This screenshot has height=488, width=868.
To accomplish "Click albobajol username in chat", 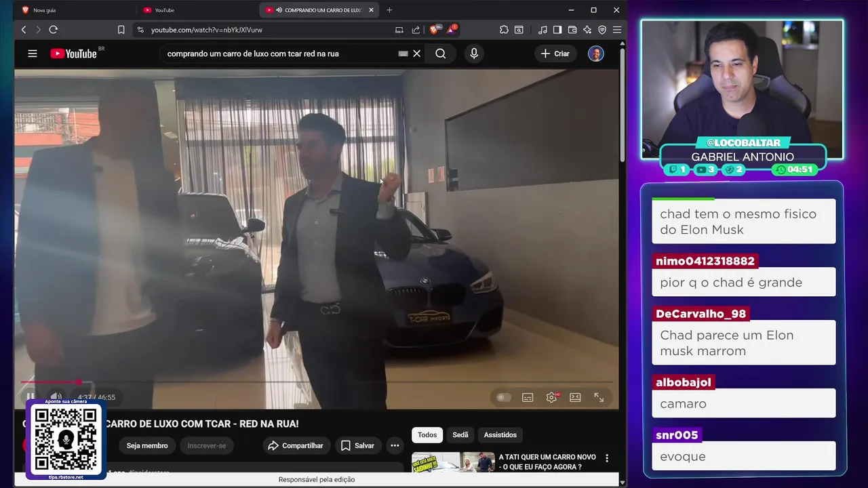I will point(684,382).
